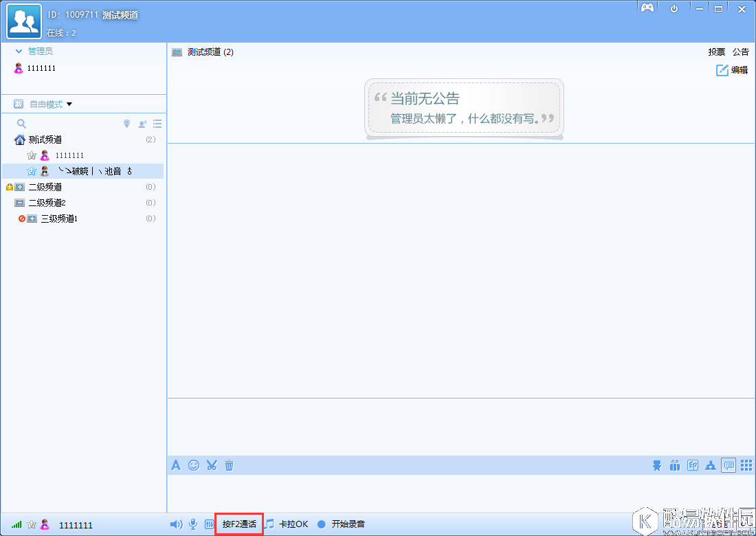Switch to the 公告 item

(740, 52)
